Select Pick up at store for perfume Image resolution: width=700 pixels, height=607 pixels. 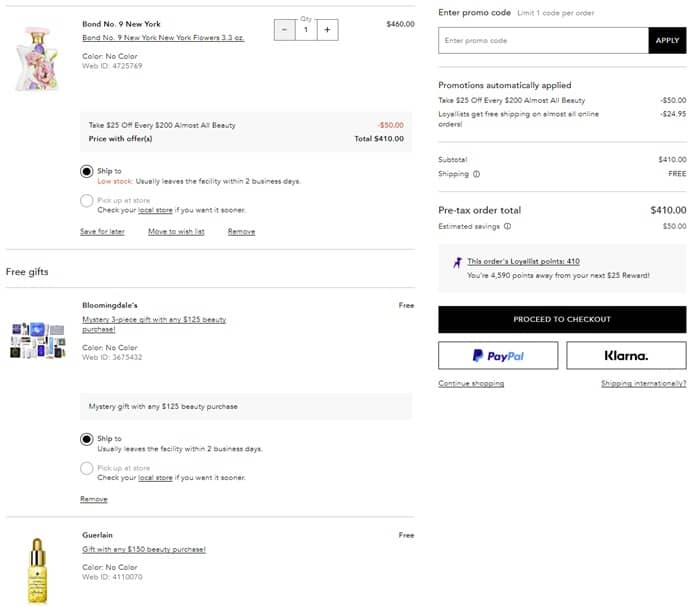tap(87, 201)
